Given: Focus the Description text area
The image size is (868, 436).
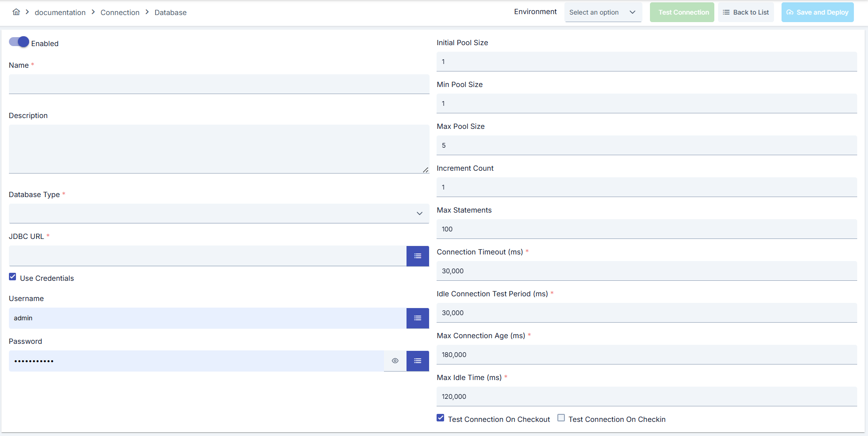Looking at the screenshot, I should [219, 149].
